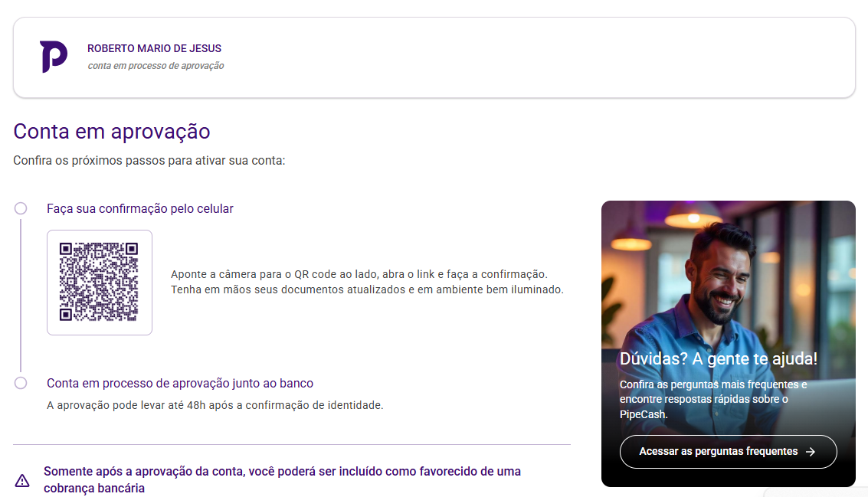Click the 48h approval notice text

point(215,405)
